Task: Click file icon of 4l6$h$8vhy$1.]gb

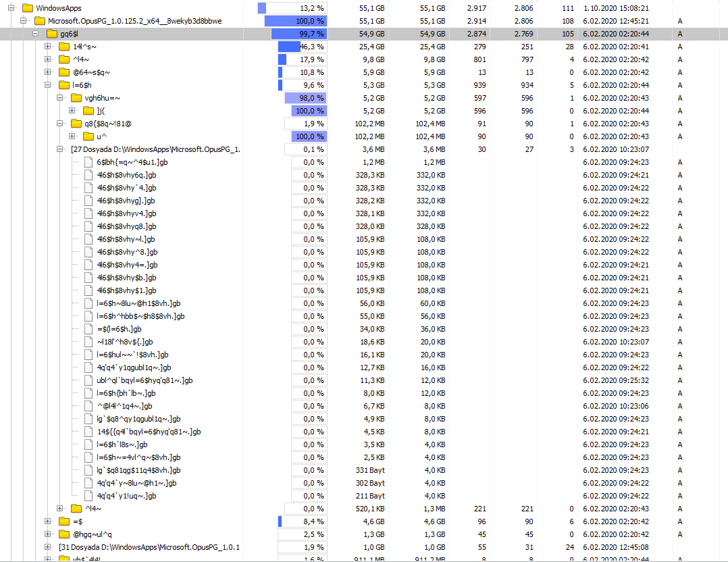Action: pos(88,290)
